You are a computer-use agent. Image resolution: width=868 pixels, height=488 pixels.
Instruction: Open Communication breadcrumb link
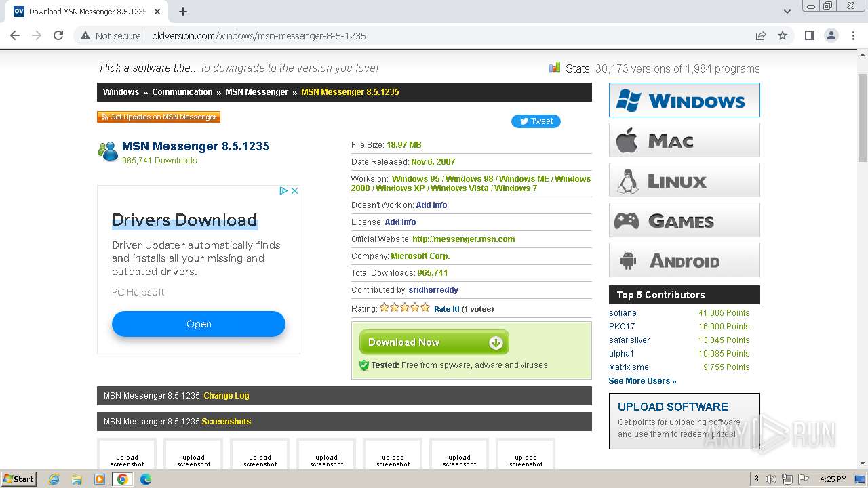pyautogui.click(x=182, y=92)
